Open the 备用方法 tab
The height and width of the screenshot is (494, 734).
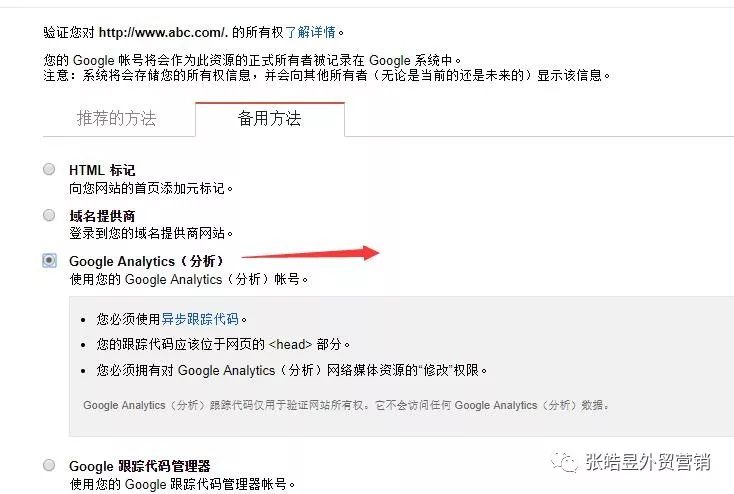(270, 118)
